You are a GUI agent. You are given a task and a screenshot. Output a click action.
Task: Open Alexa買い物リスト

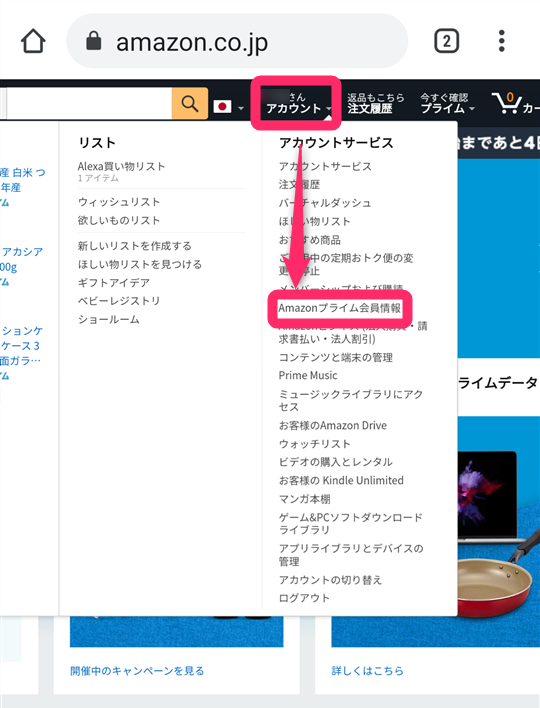(121, 166)
